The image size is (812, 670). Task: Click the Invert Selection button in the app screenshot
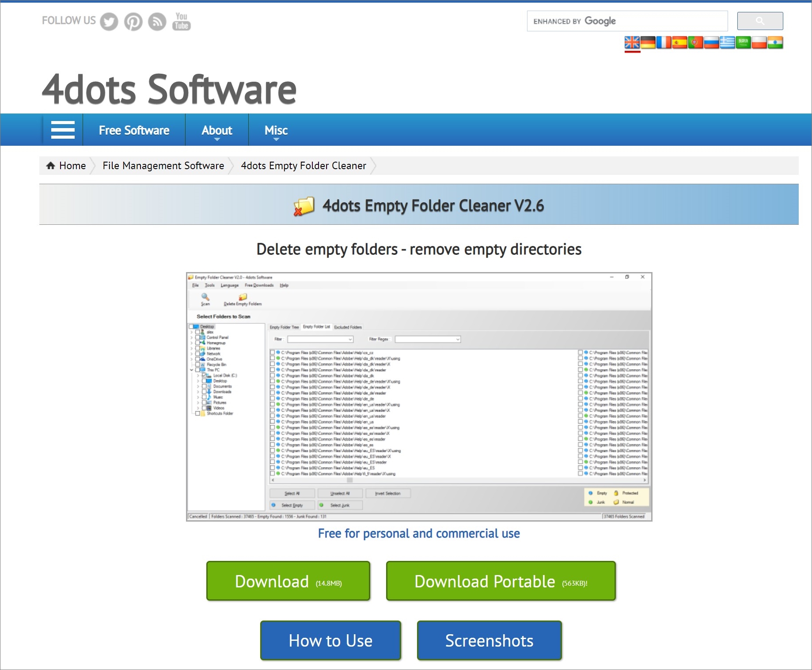pyautogui.click(x=387, y=493)
